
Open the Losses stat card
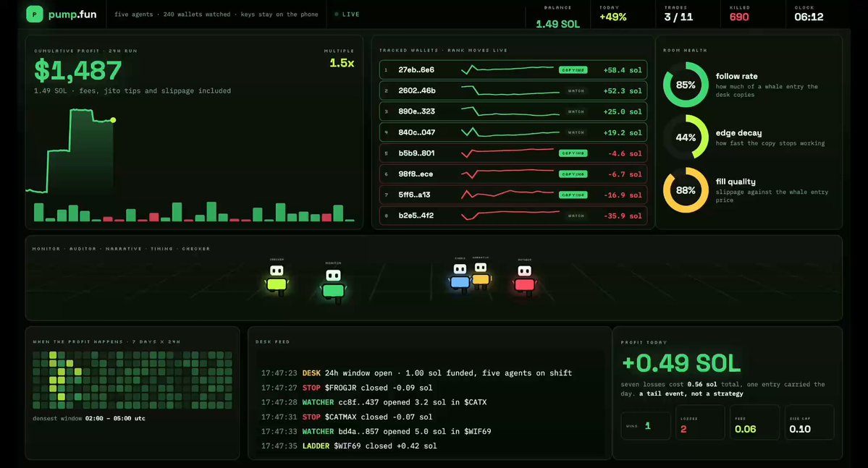click(700, 422)
